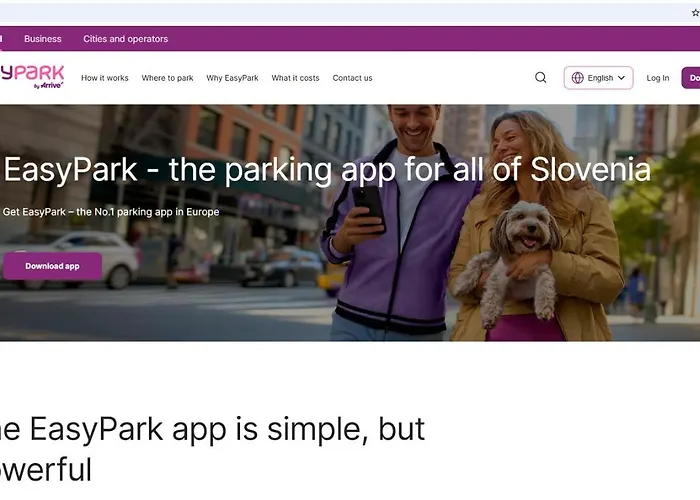Click the globe language icon
Viewport: 700px width, 500px height.
click(577, 78)
